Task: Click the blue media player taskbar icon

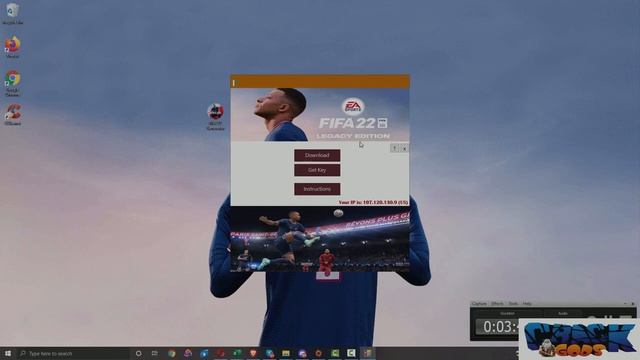Action: [x=204, y=353]
